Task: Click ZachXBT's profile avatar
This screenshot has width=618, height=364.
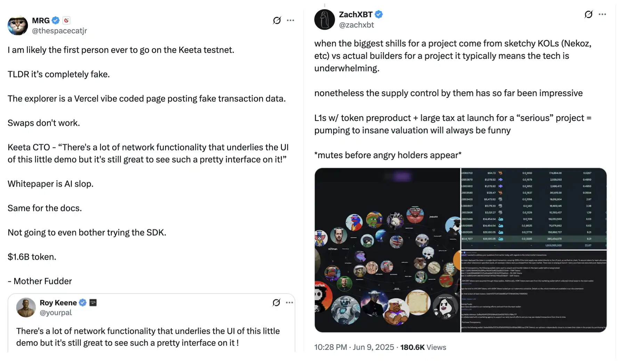Action: pos(324,19)
